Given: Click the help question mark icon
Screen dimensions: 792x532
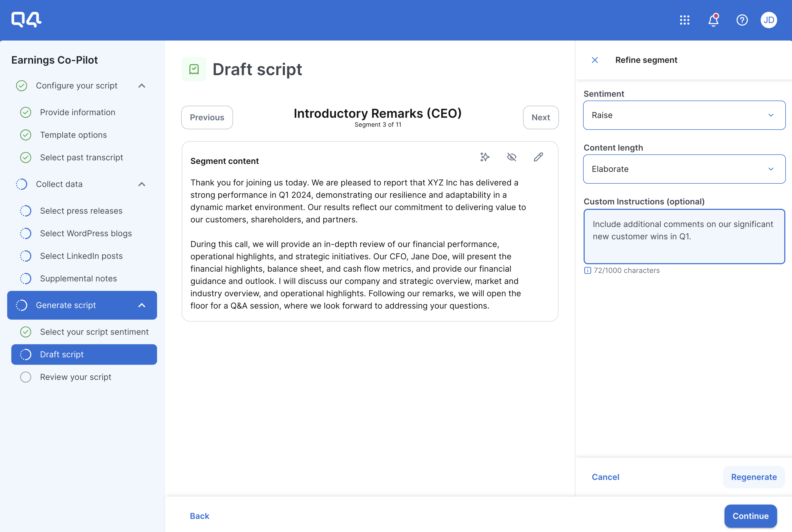Looking at the screenshot, I should pos(742,20).
